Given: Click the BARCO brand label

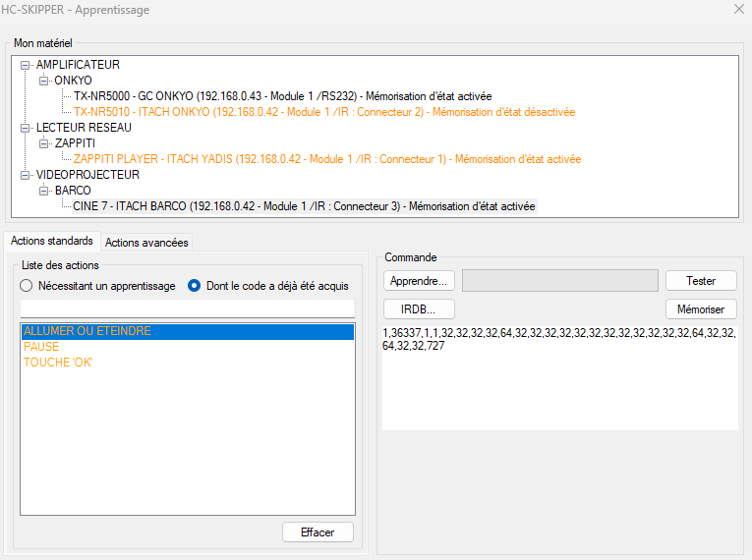Looking at the screenshot, I should click(73, 191).
